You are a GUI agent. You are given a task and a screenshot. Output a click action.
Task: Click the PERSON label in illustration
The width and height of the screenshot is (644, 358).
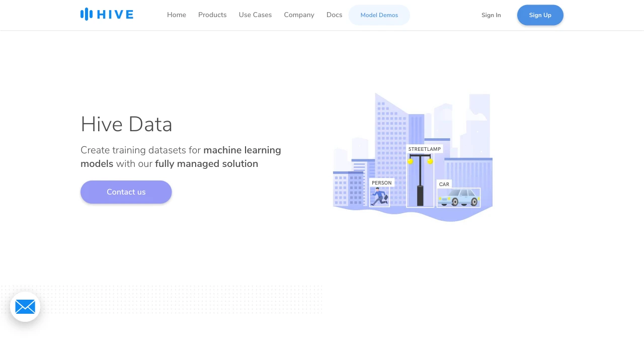coord(381,183)
